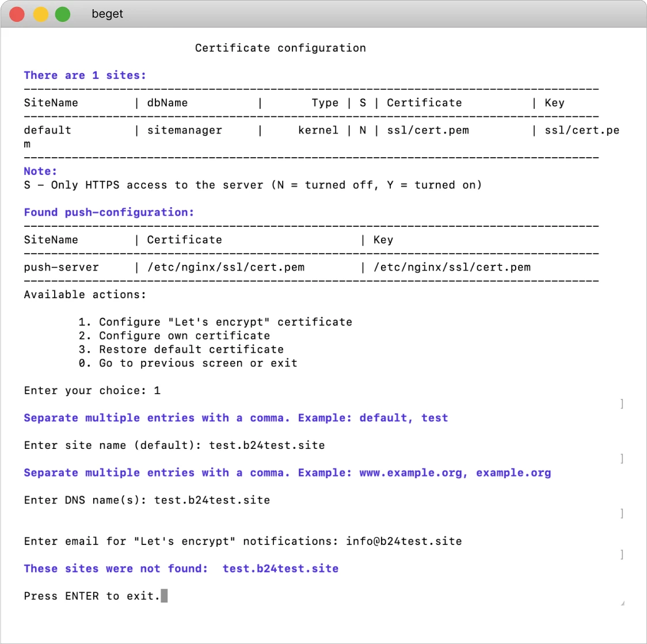Pick option 0 Go to previous screen

(x=188, y=363)
